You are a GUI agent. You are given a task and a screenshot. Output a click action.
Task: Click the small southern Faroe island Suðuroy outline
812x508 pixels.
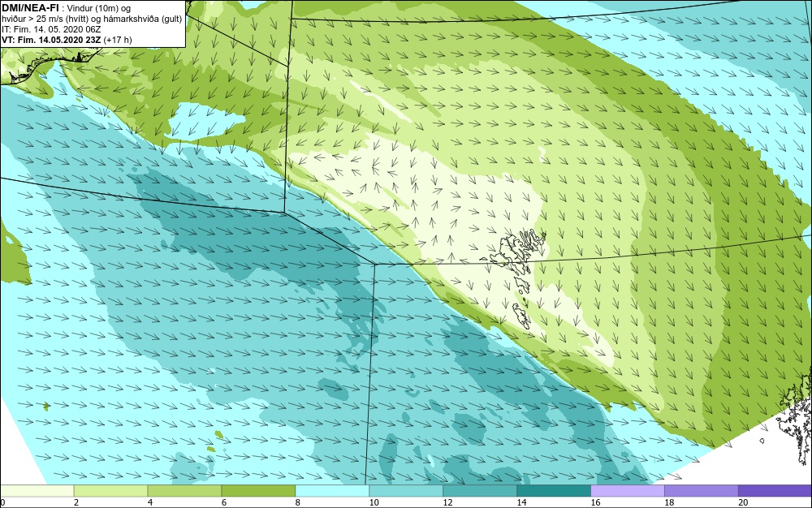click(522, 316)
